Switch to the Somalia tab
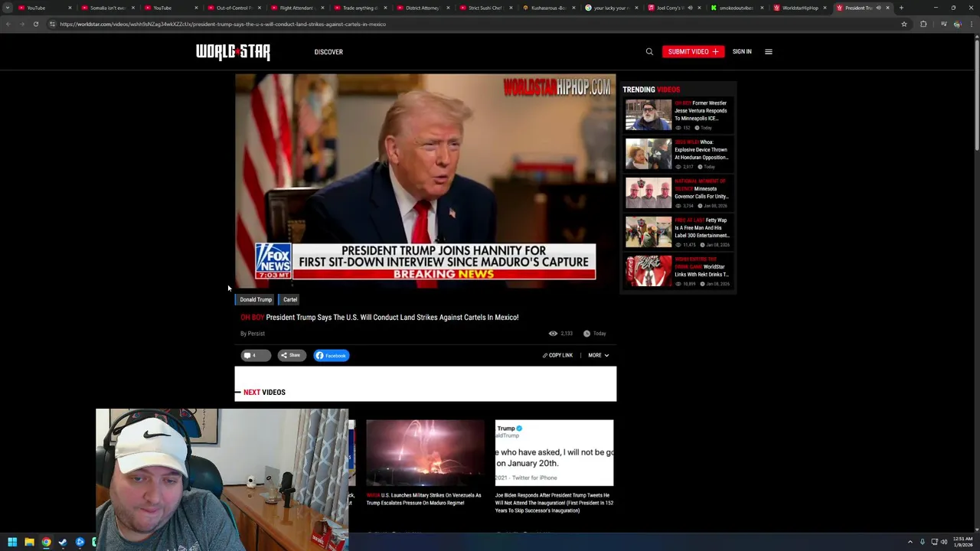 107,8
